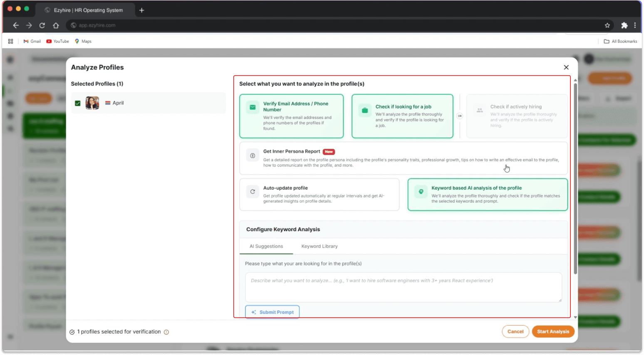The height and width of the screenshot is (355, 644).
Task: Open the Gmail bookmark
Action: [32, 42]
